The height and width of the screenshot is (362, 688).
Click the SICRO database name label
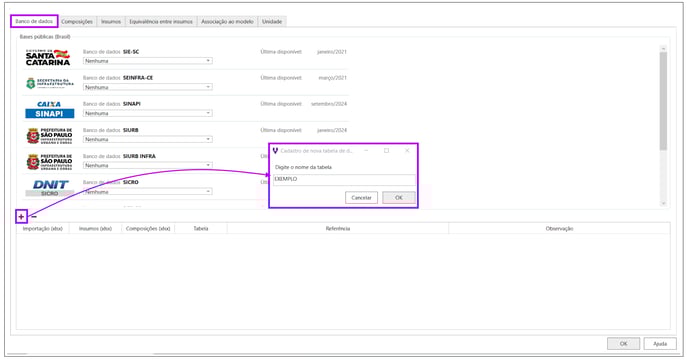131,182
